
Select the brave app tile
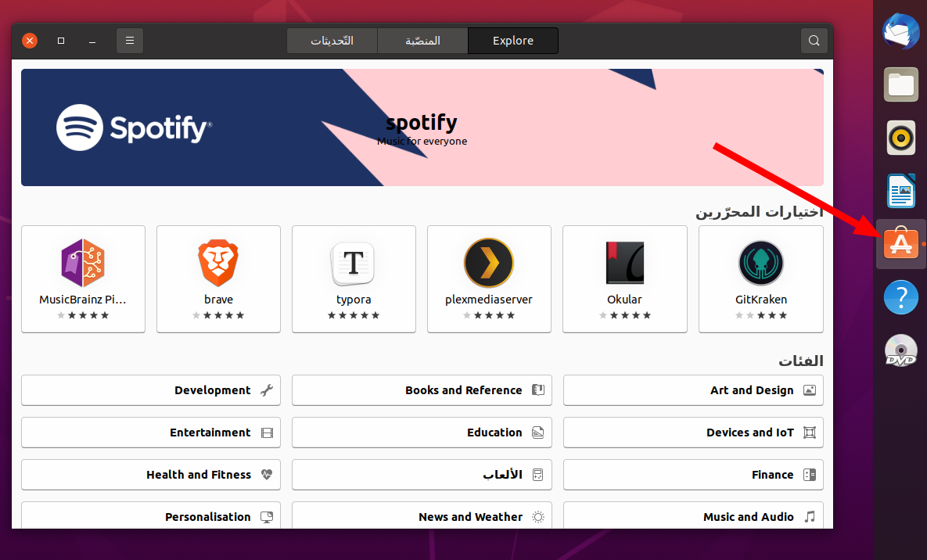(x=218, y=279)
